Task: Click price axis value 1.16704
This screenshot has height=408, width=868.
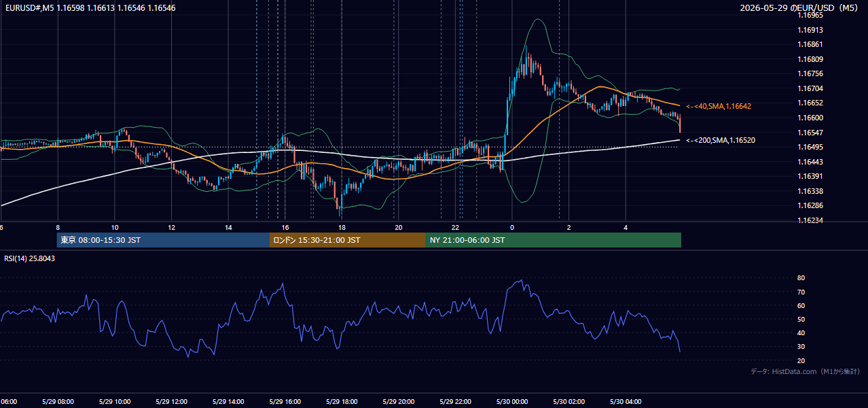Action: point(811,88)
